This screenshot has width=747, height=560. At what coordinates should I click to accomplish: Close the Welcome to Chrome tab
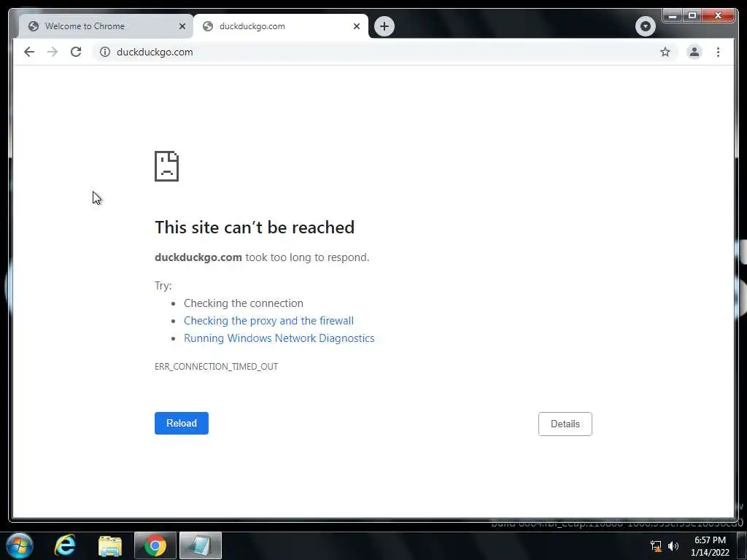182,26
